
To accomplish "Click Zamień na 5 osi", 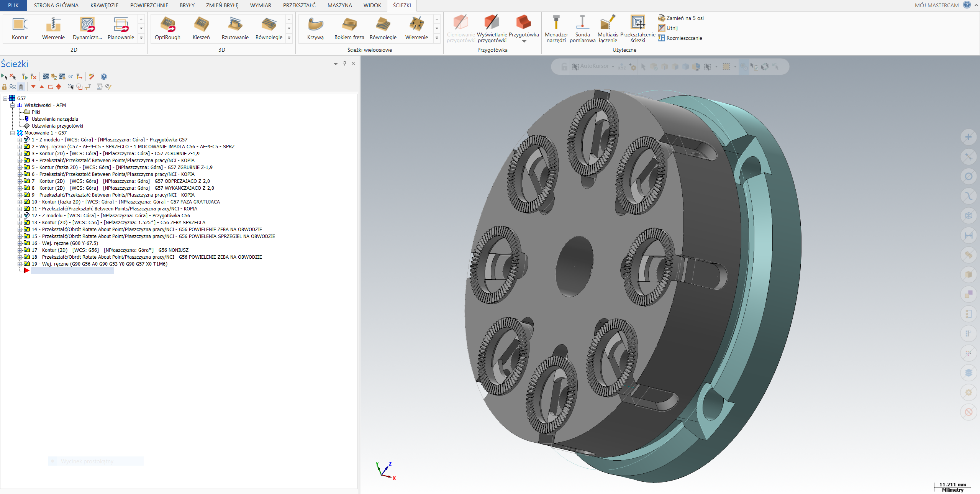I will tap(681, 18).
